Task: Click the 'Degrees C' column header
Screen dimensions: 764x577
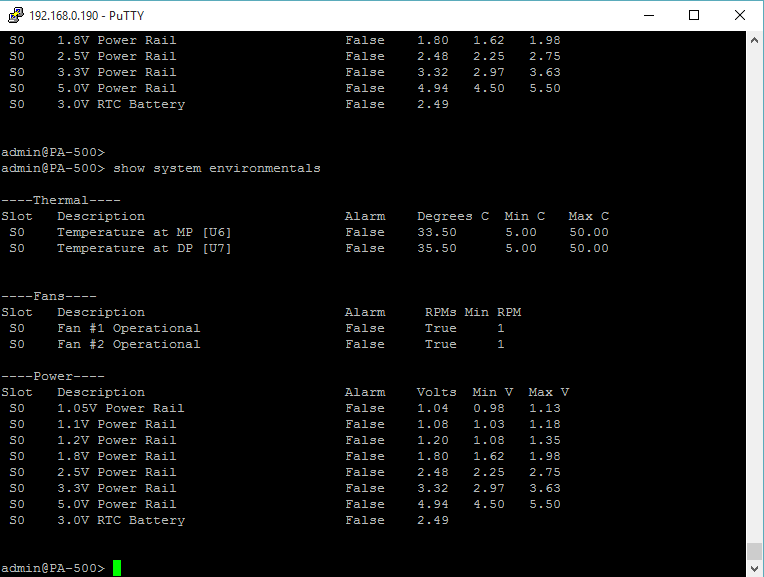Action: pyautogui.click(x=453, y=216)
